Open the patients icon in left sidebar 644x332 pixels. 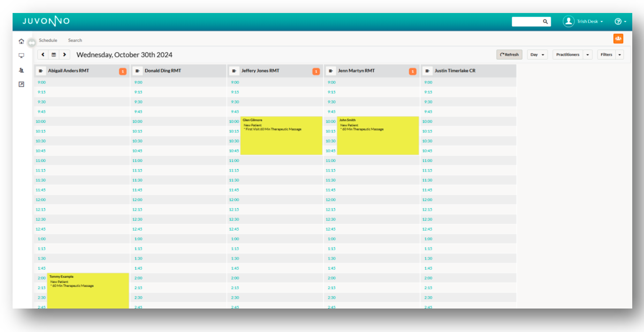pyautogui.click(x=21, y=70)
